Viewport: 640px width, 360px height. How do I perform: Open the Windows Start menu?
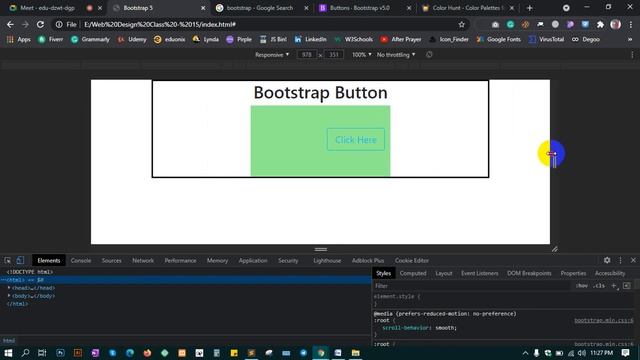click(8, 353)
